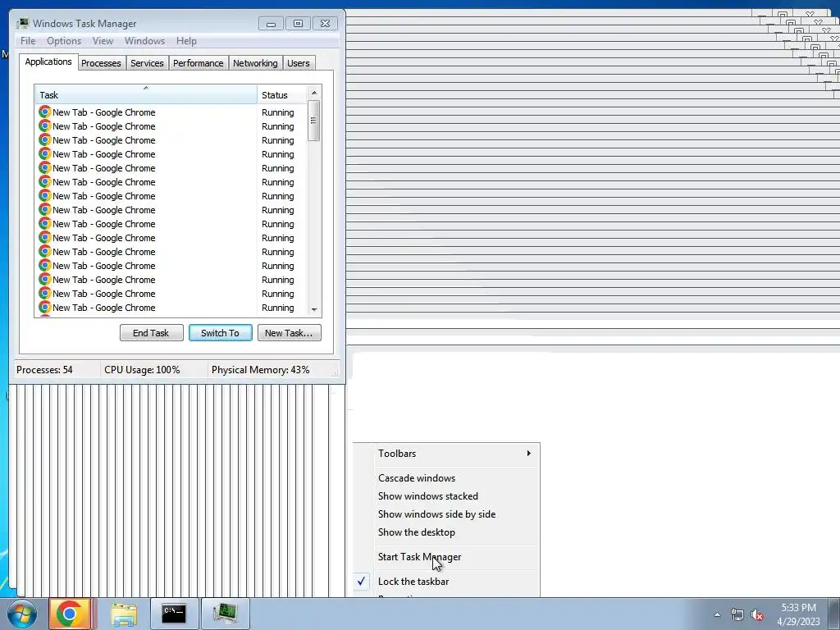Open the Windows menu
840x630 pixels.
[144, 41]
